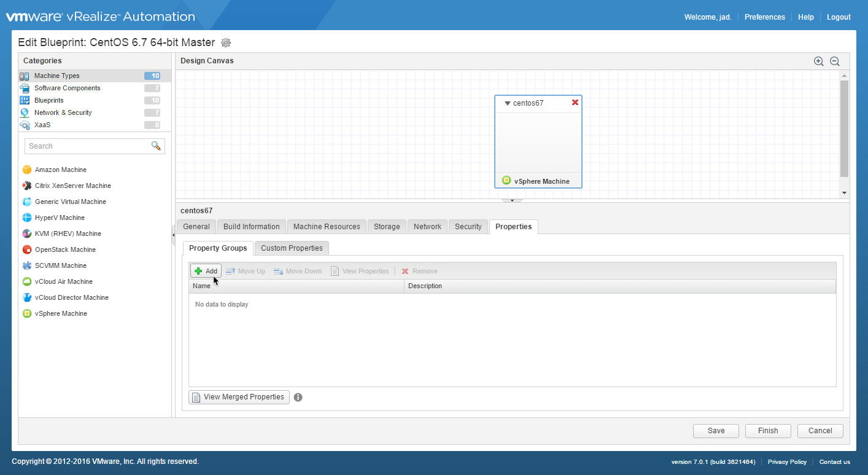Screen dimensions: 868x475
Task: Click the search magnifier icon
Action: (x=156, y=146)
